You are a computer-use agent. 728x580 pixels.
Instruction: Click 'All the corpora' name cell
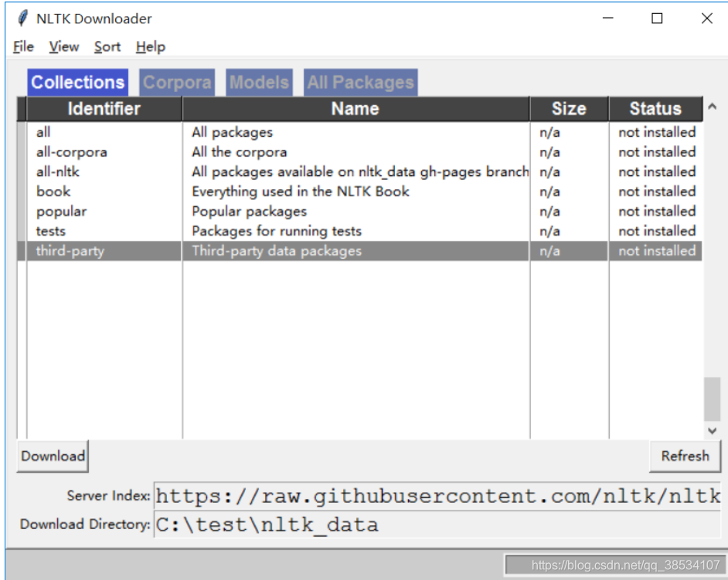239,152
